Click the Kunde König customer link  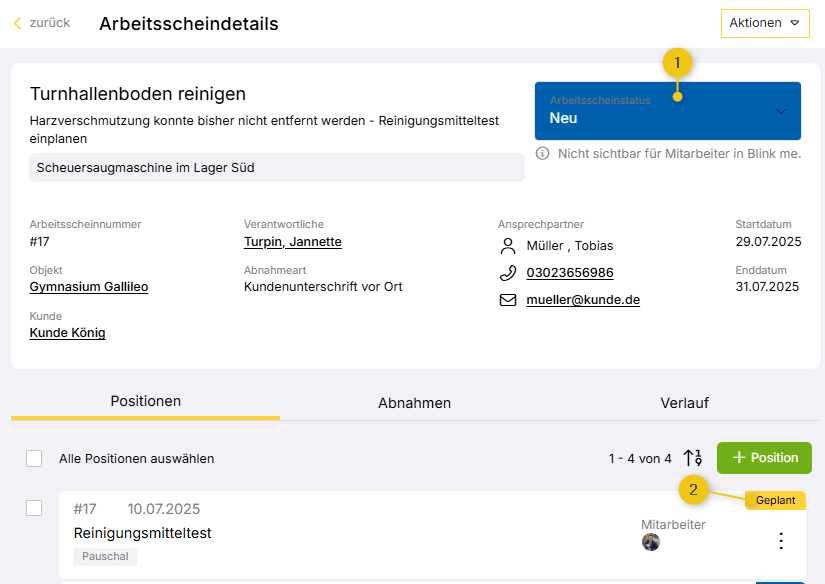(x=67, y=333)
